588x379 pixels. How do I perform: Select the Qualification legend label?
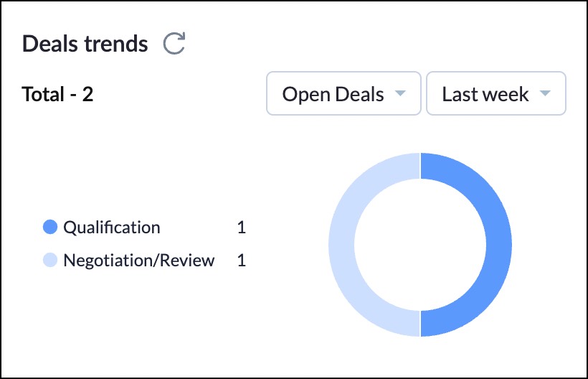[x=112, y=228]
